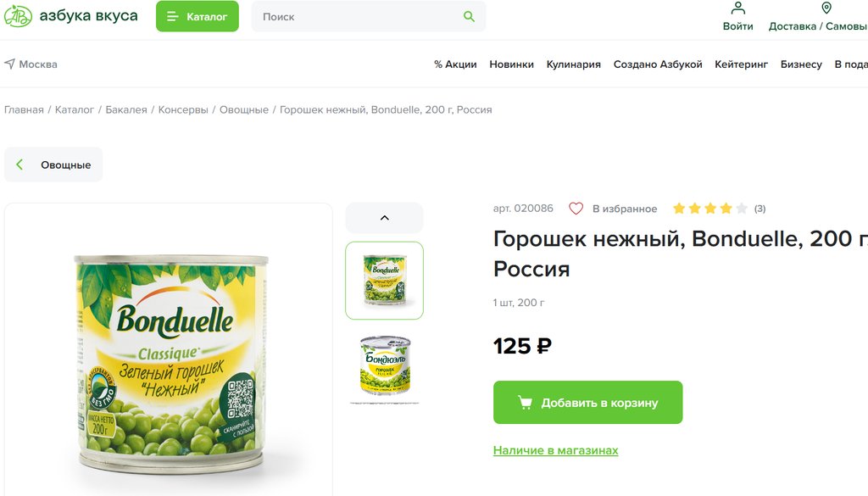Select the Новинки menu item

click(x=511, y=64)
